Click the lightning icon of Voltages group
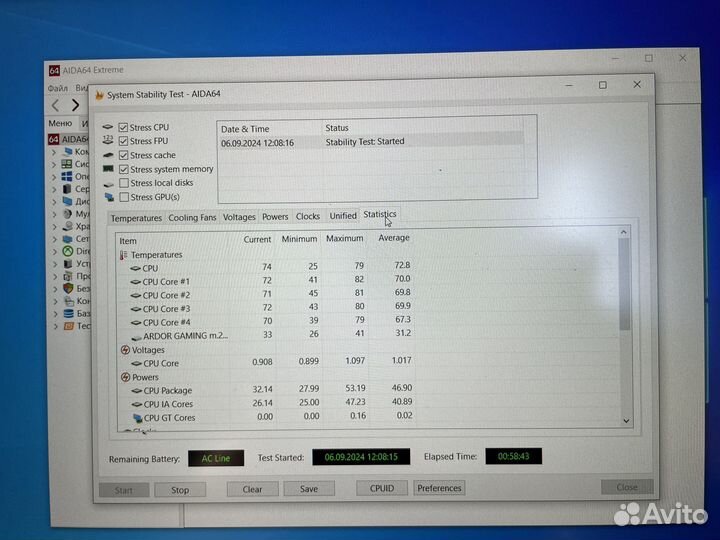 click(125, 350)
